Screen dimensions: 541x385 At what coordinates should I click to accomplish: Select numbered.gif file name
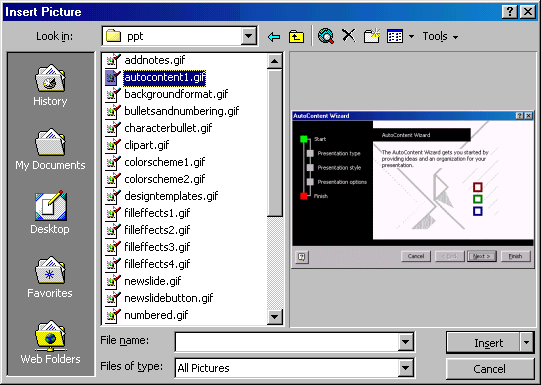[156, 315]
